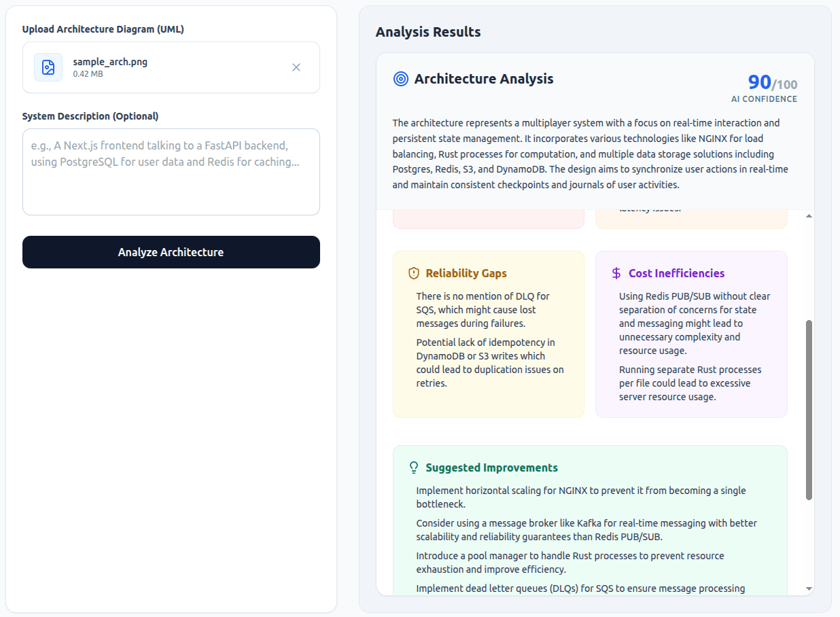Click the target icon next to Architecture Analysis
The width and height of the screenshot is (840, 617).
click(400, 79)
